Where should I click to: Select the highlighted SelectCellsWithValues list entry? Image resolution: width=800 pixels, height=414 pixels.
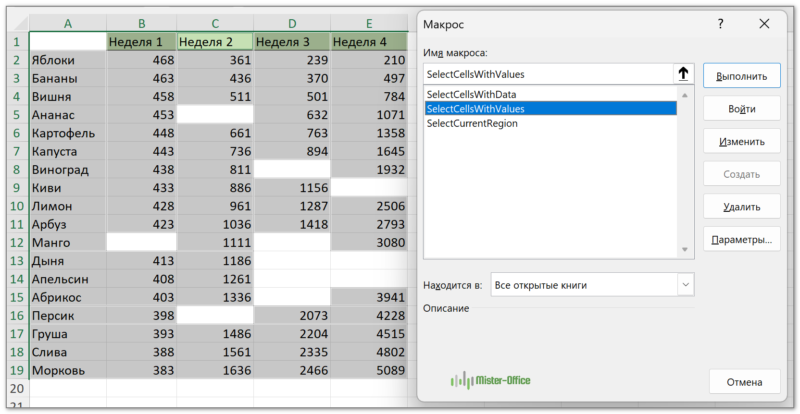click(475, 108)
